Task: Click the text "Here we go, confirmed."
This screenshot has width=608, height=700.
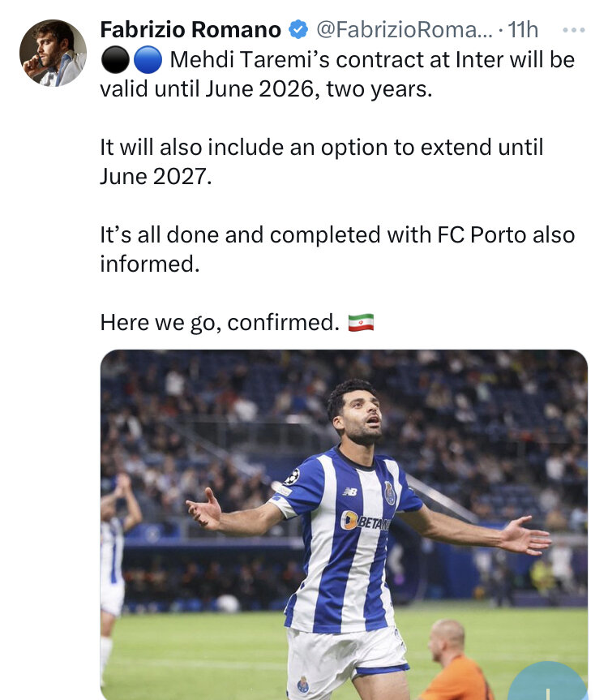Action: [x=219, y=323]
